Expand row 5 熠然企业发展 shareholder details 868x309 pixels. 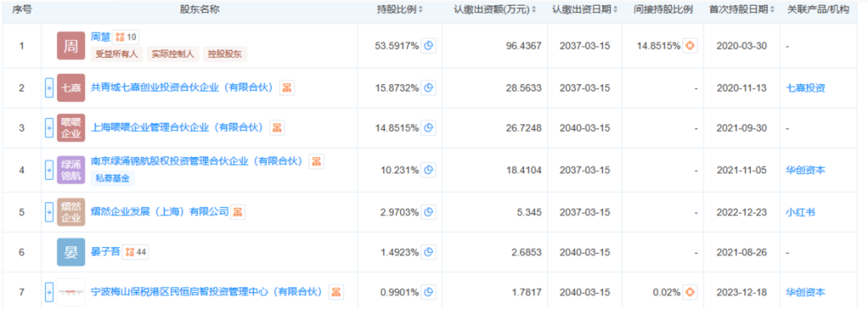pyautogui.click(x=49, y=212)
